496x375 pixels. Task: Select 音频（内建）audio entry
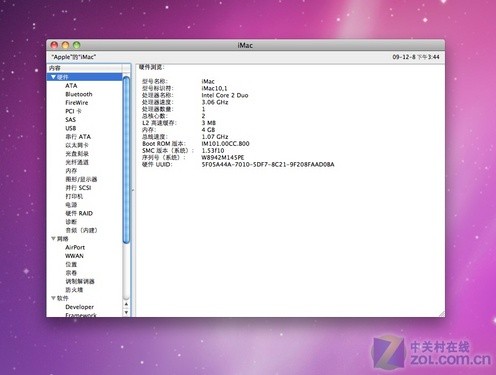pyautogui.click(x=81, y=230)
